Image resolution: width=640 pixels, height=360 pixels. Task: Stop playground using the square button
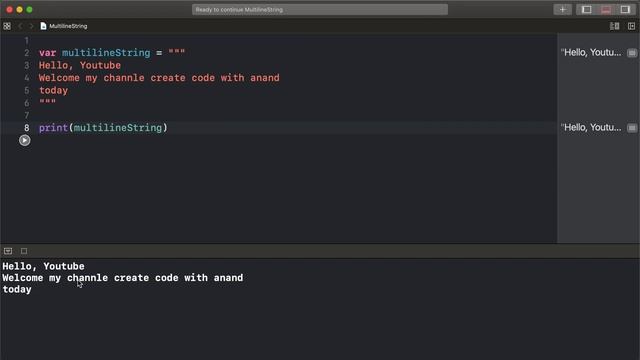24,251
